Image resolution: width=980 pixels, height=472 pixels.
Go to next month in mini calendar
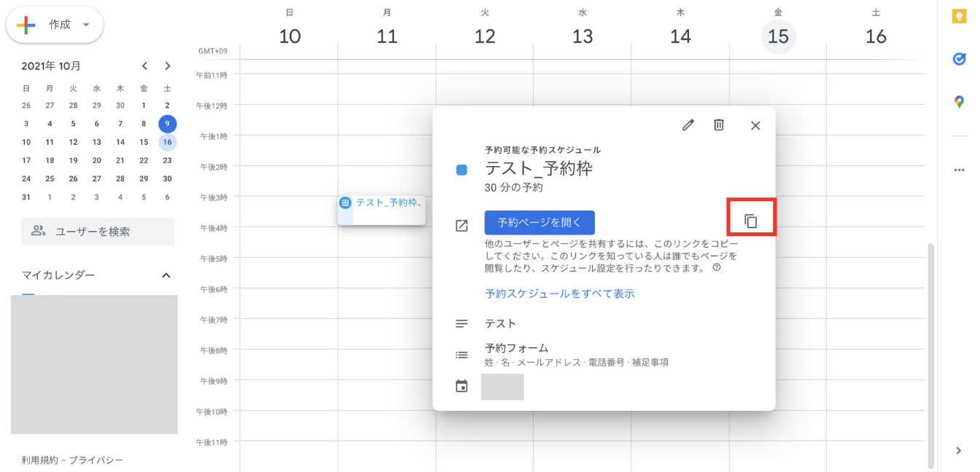click(x=168, y=66)
